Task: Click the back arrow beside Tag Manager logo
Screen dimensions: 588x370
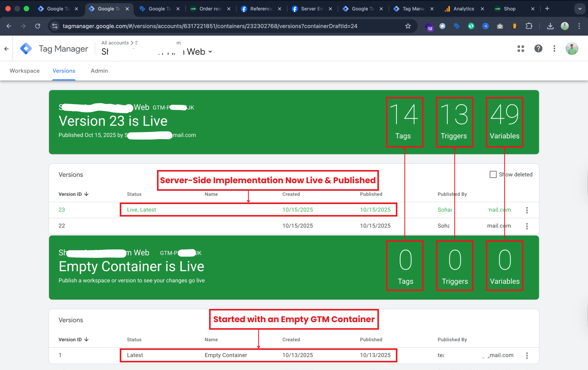Action: (x=7, y=49)
